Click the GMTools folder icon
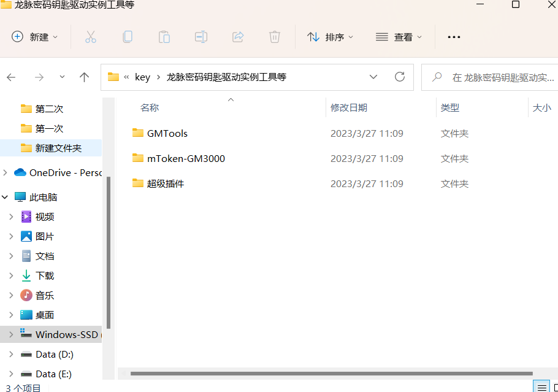Viewport: 558px width, 392px height. click(138, 133)
